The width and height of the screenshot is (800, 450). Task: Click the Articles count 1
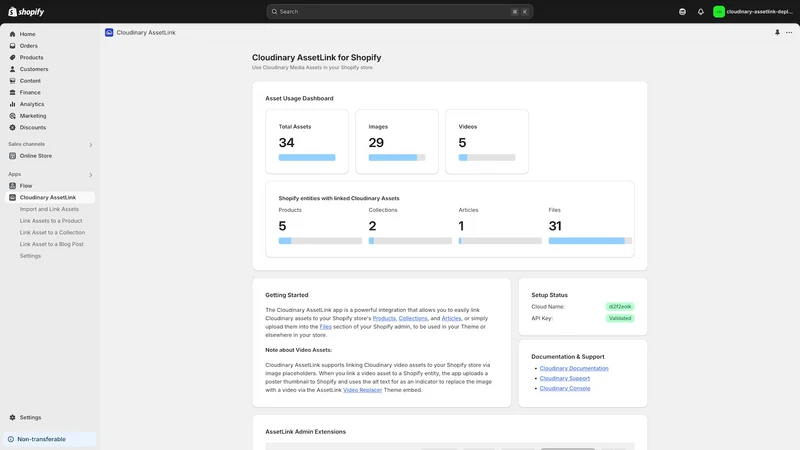pos(461,226)
